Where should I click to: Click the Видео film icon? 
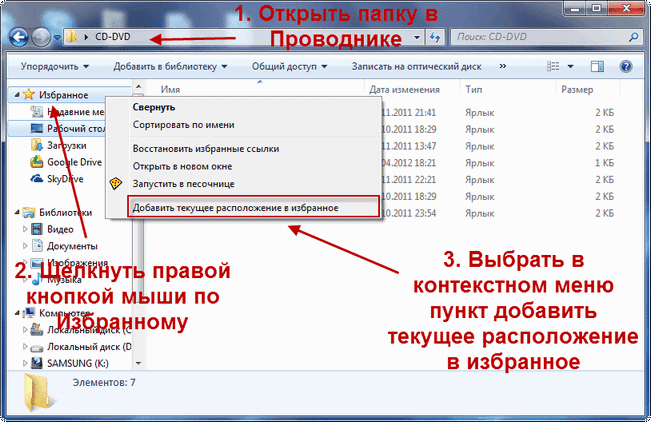(x=37, y=229)
